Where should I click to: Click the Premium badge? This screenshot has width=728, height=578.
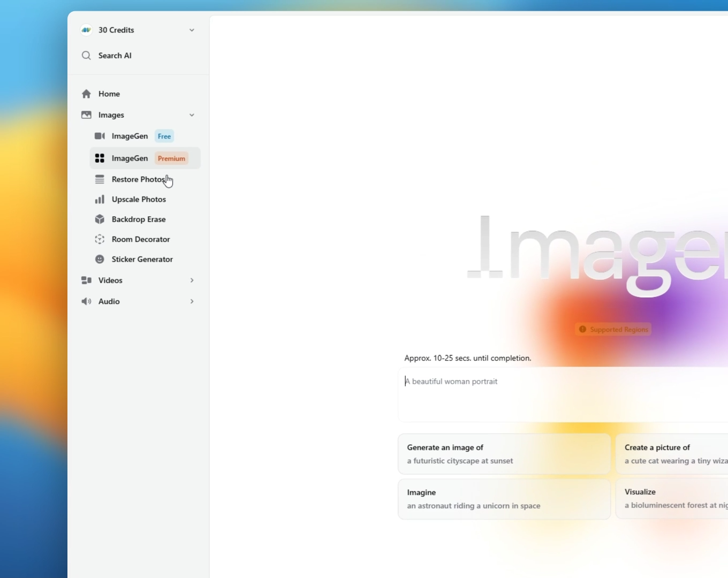171,158
